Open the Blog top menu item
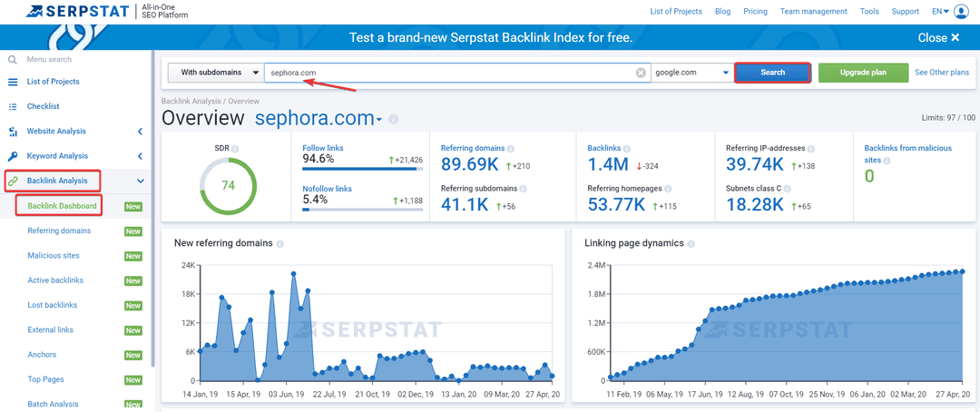 click(x=722, y=11)
